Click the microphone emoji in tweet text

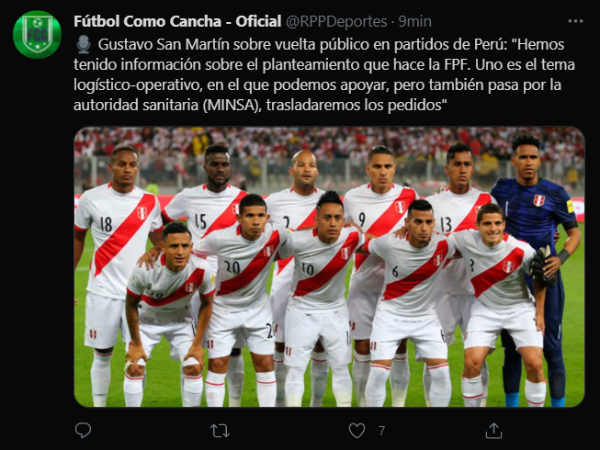83,44
